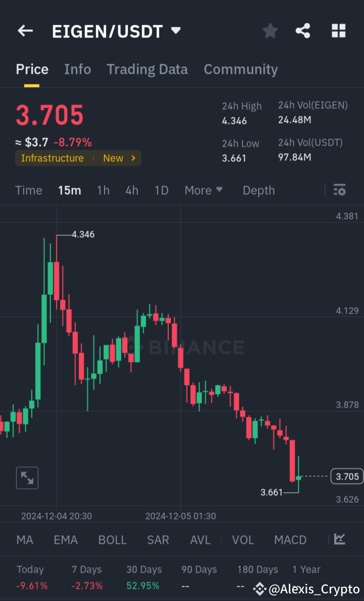
Task: Enable the VOL indicator
Action: click(243, 540)
